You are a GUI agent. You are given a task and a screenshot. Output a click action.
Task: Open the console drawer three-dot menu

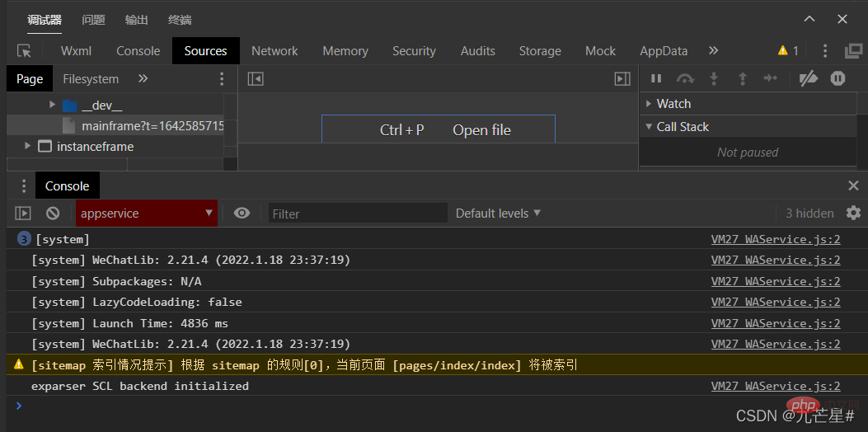click(x=24, y=186)
